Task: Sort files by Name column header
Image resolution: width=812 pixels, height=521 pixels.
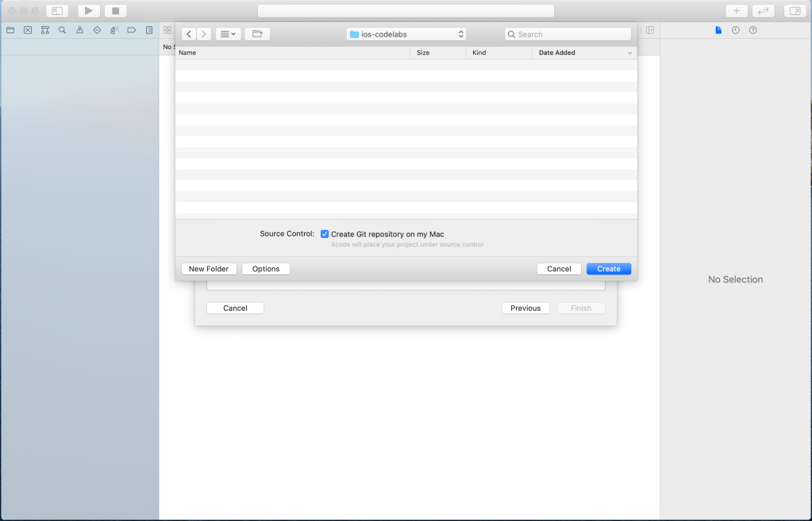Action: tap(291, 52)
